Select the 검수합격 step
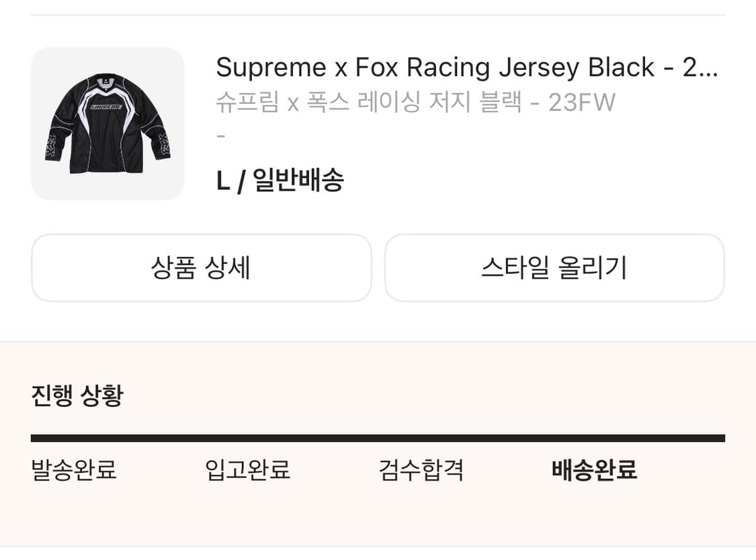This screenshot has width=756, height=560. 421,470
